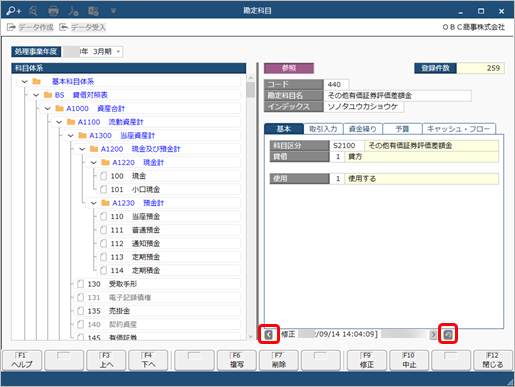515x387 pixels.
Task: Select the 114 定期積金 account row
Action: [169, 271]
